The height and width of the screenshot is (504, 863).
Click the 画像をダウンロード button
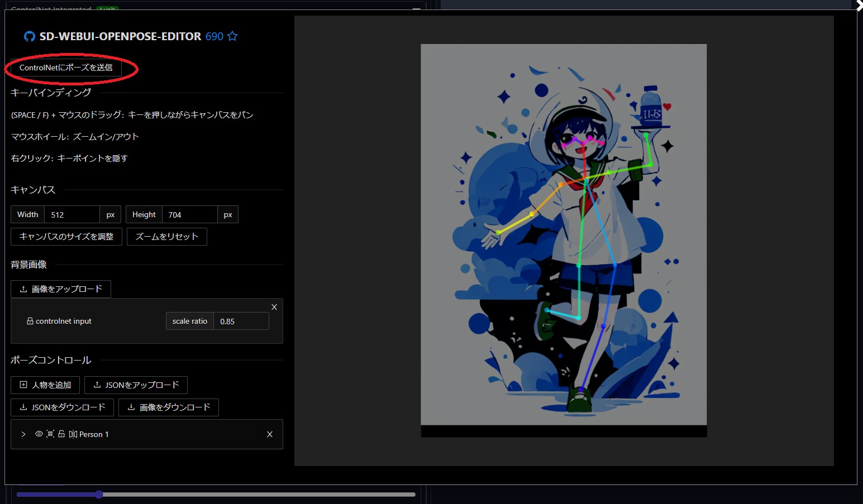pos(168,407)
